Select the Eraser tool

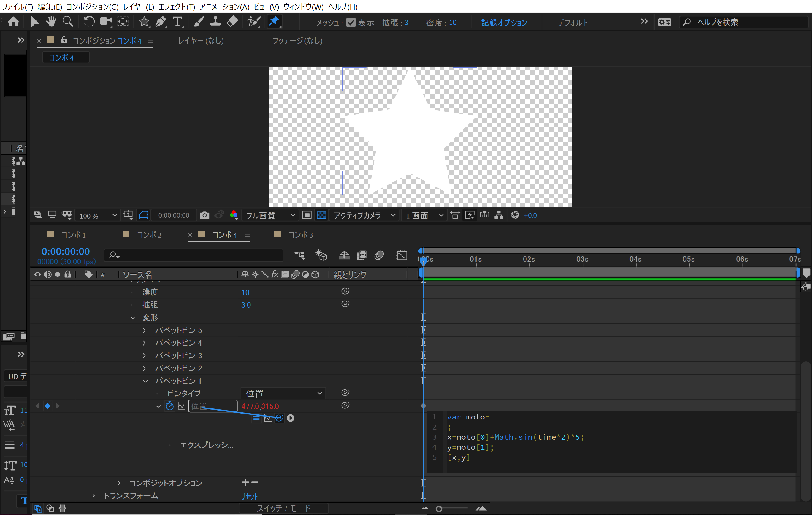(232, 22)
